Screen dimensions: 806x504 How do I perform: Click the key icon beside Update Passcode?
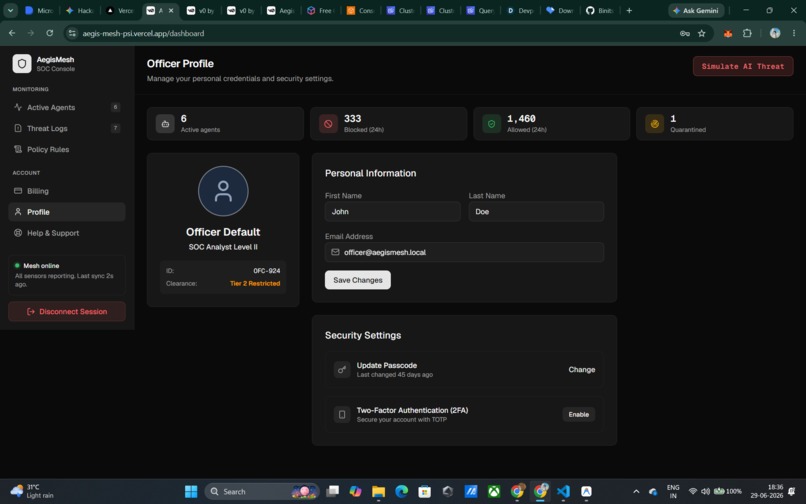click(x=342, y=369)
